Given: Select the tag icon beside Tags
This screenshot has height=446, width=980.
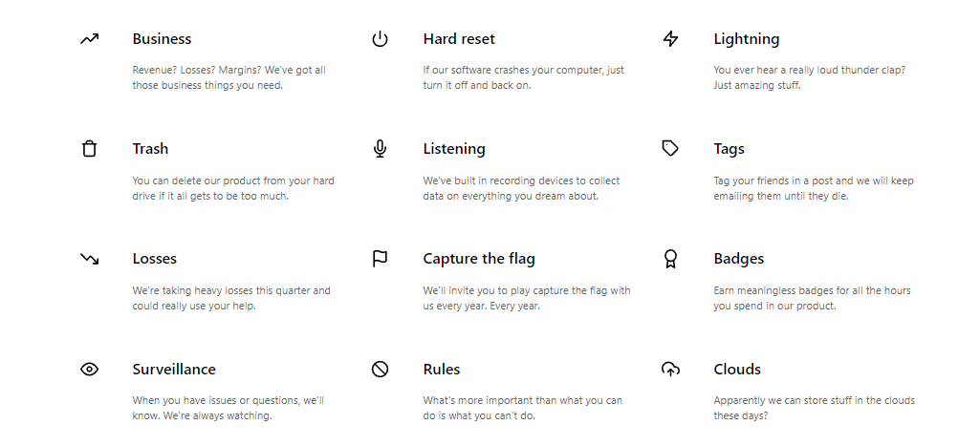Looking at the screenshot, I should [x=670, y=149].
